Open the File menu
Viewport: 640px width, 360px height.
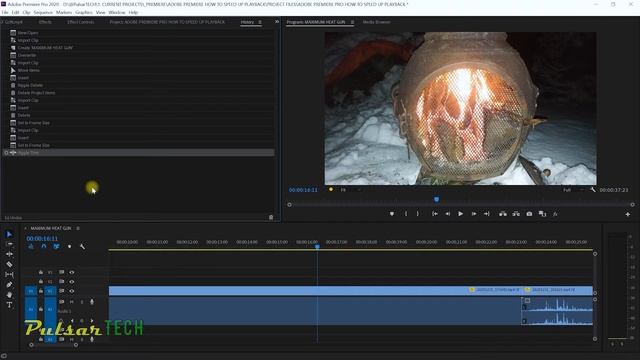[x=5, y=13]
